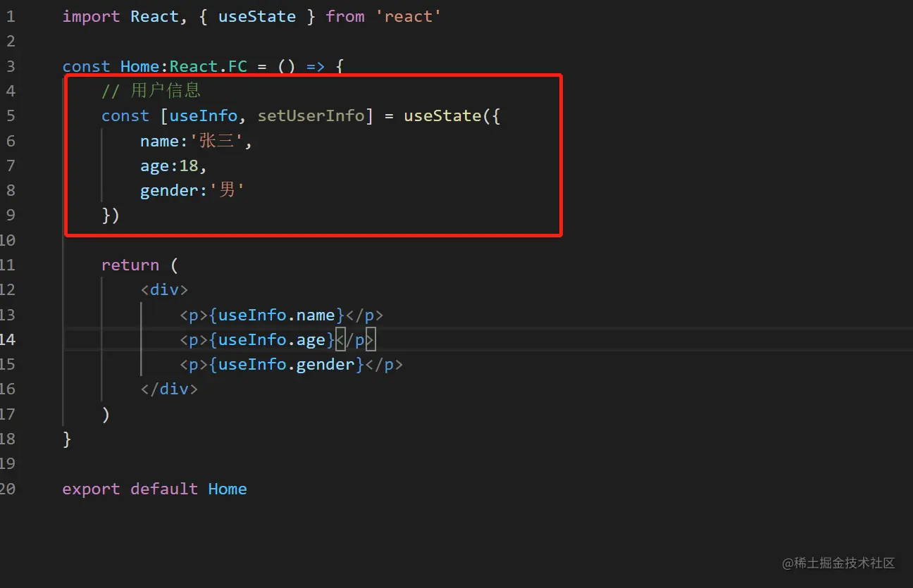Click the export keyword
The width and height of the screenshot is (913, 588).
click(91, 489)
